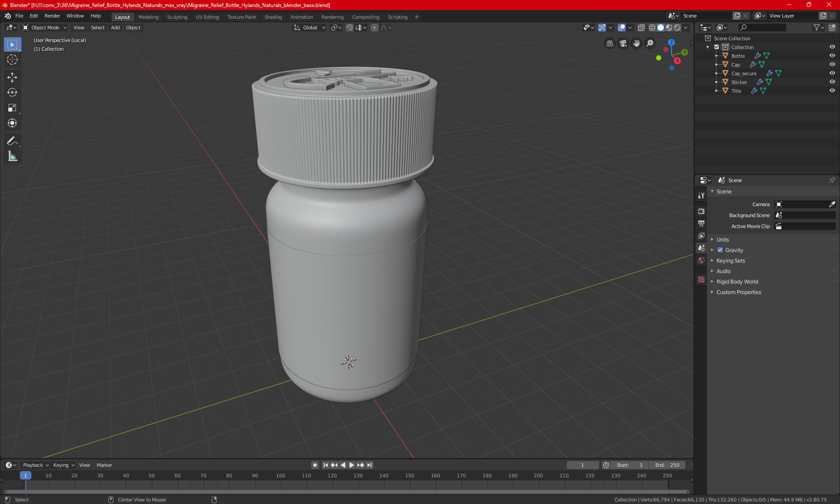Click the eyedropper beside Camera field

tap(832, 204)
